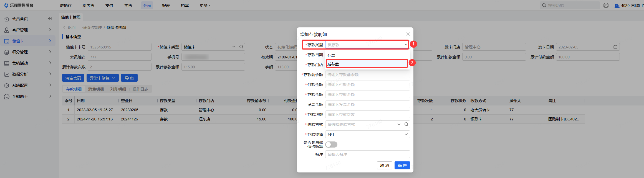Image resolution: width=644 pixels, height=178 pixels.
Task: Choose 存款 option from the list
Action: pos(366,55)
